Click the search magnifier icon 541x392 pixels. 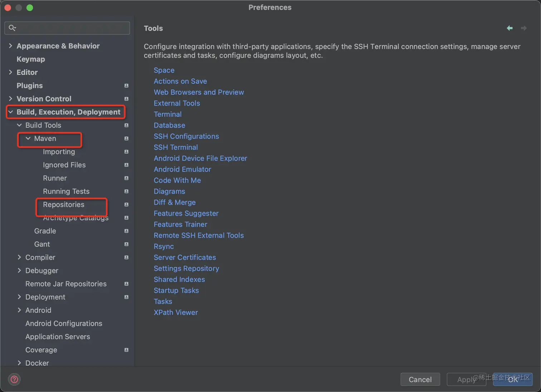click(12, 28)
